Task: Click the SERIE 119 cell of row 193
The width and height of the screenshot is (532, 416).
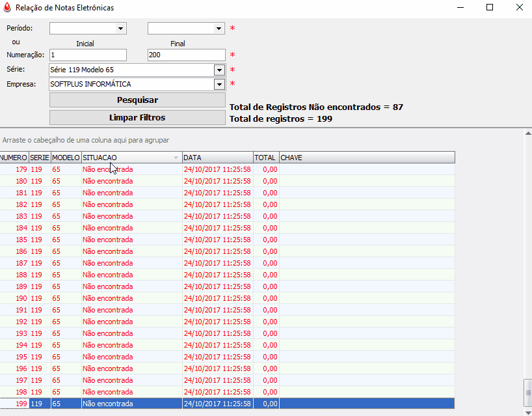Action: (x=40, y=333)
